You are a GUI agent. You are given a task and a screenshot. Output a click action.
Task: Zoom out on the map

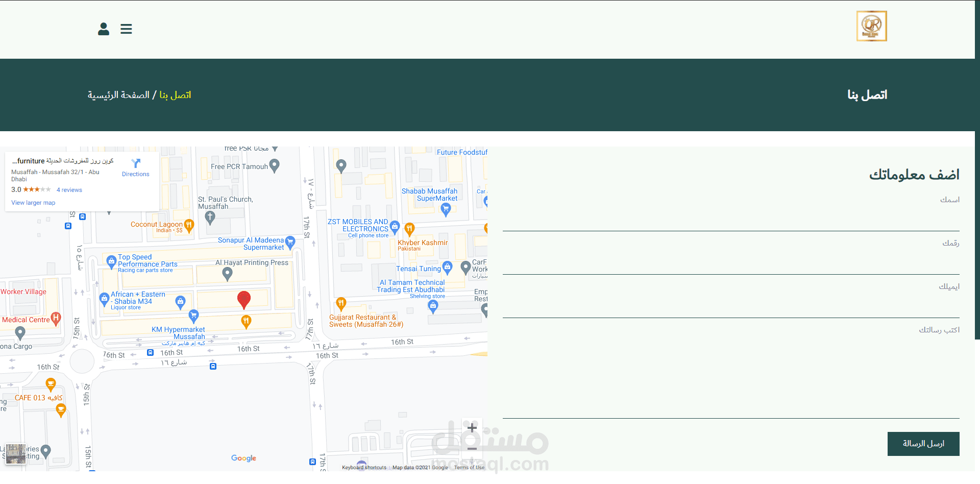tap(472, 449)
